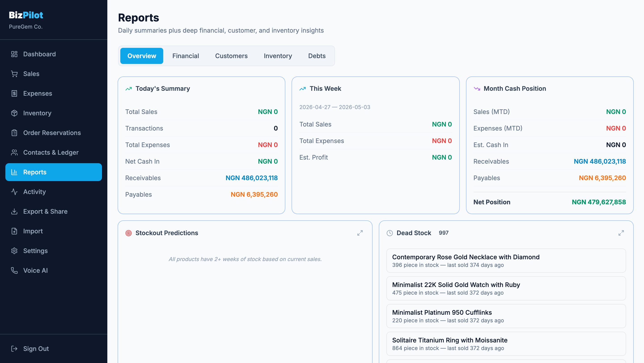Expand the Dead Stock panel
This screenshot has width=644, height=363.
[x=621, y=233]
